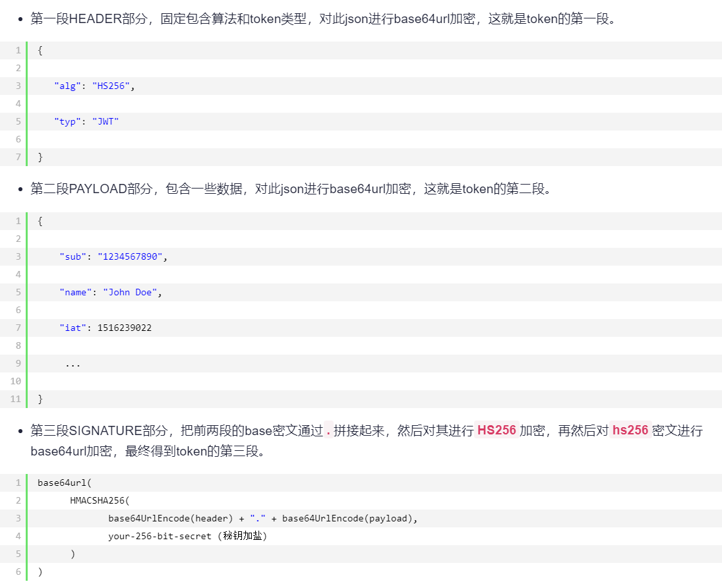Click the highlighted HS256 inline code span
This screenshot has height=588, width=722.
(496, 430)
